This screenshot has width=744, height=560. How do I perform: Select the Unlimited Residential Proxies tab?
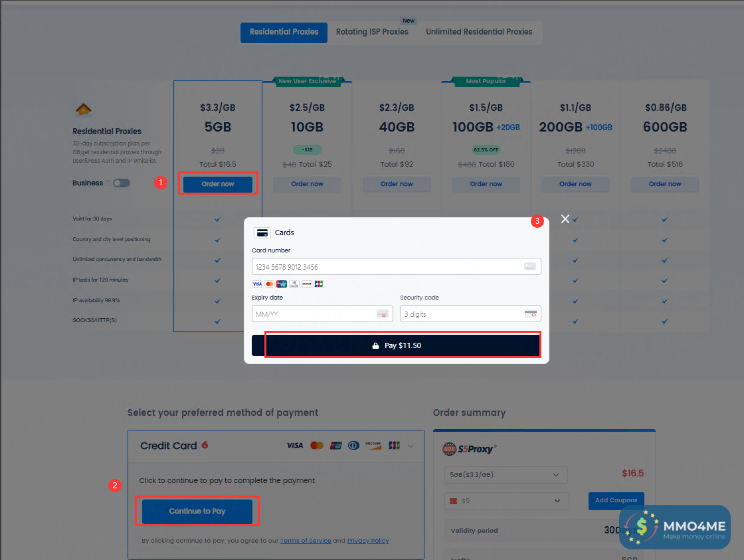click(x=479, y=33)
